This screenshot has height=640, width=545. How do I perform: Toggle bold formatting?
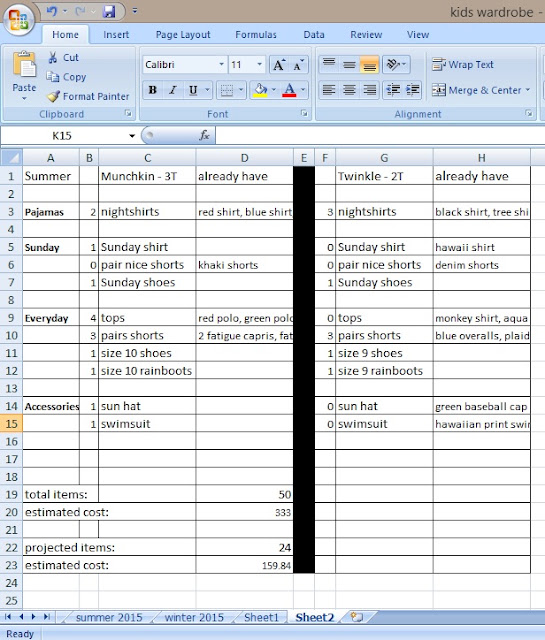[153, 90]
